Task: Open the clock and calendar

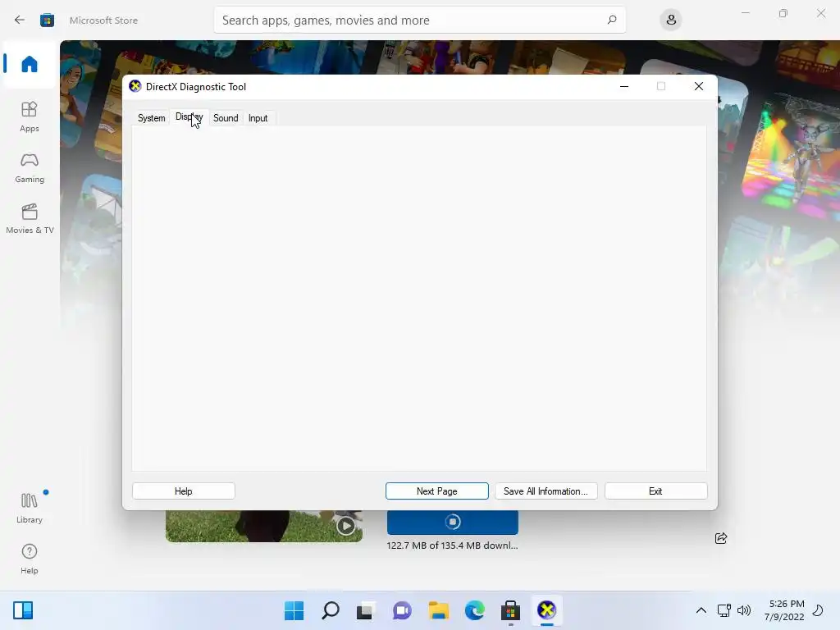Action: (784, 610)
